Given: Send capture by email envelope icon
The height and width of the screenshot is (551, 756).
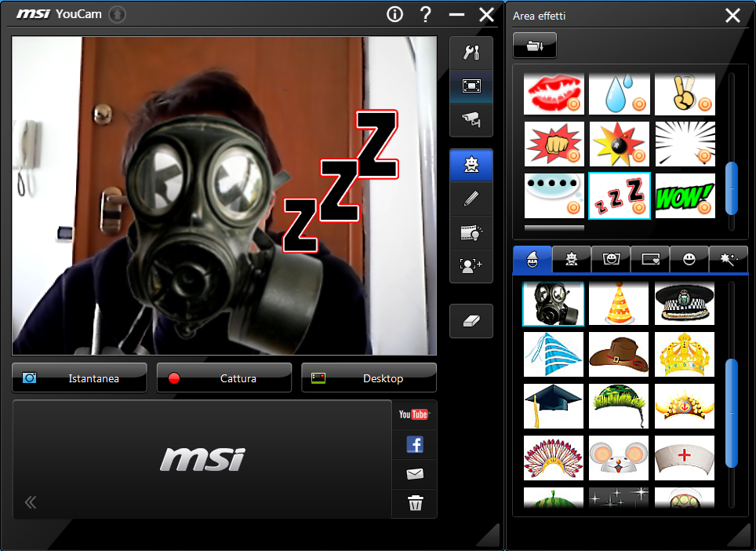Looking at the screenshot, I should coord(414,474).
